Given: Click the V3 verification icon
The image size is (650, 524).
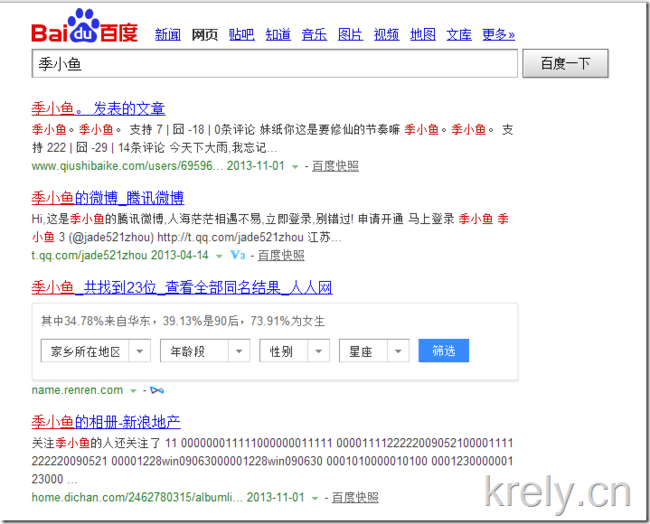Looking at the screenshot, I should point(238,255).
